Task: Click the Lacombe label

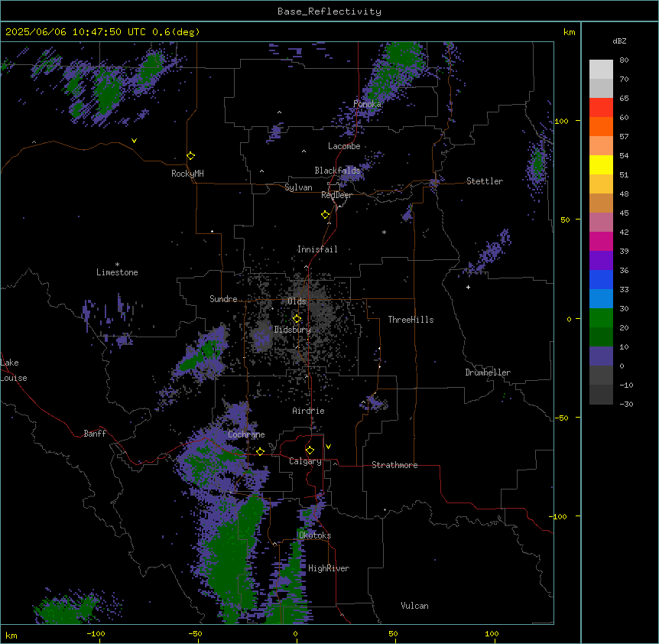Action: pyautogui.click(x=344, y=146)
